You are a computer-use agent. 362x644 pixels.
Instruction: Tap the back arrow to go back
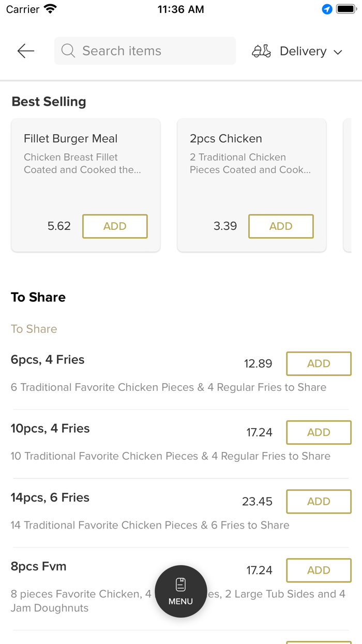point(25,51)
